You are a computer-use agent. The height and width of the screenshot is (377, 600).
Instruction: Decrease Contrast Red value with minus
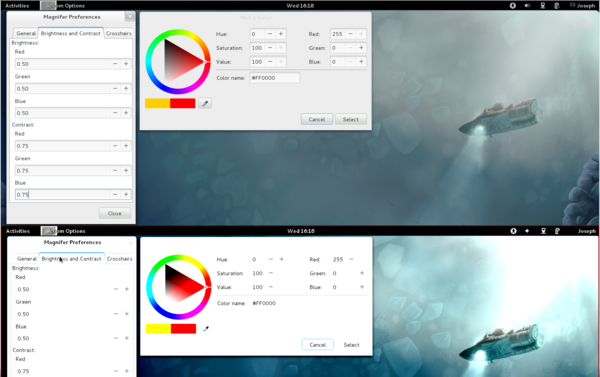(x=115, y=146)
